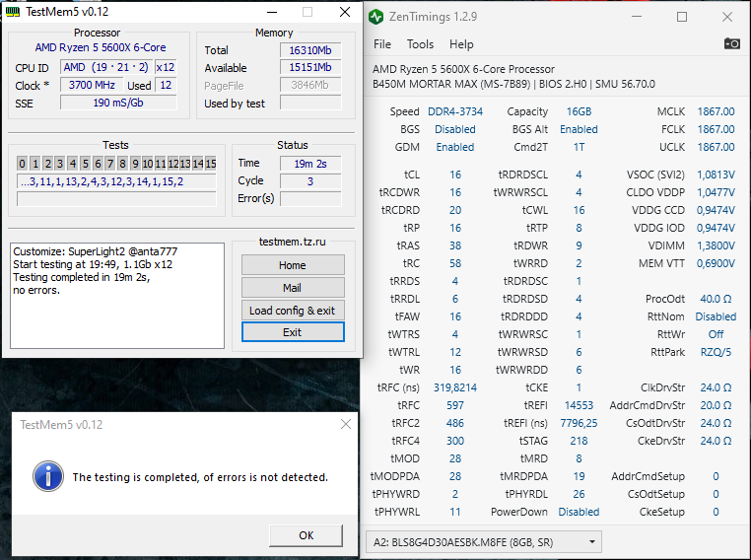Click the VSOC (SVI2) 1,0813V value
The height and width of the screenshot is (560, 751).
[716, 175]
